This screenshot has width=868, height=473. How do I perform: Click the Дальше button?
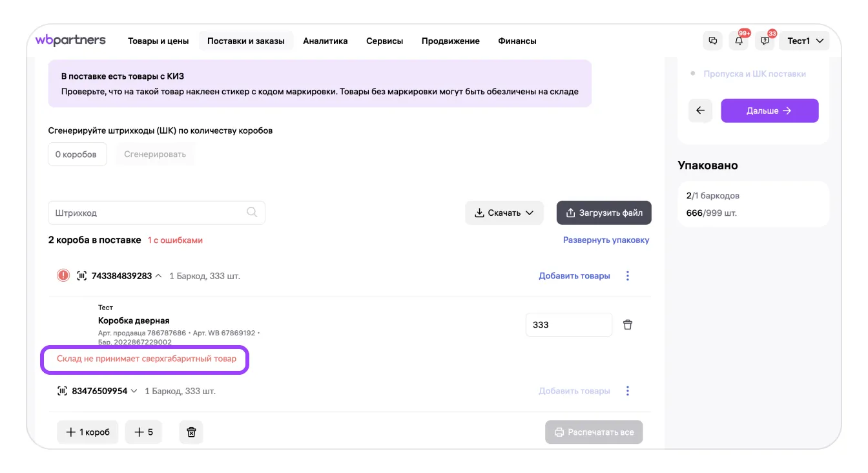pyautogui.click(x=769, y=110)
